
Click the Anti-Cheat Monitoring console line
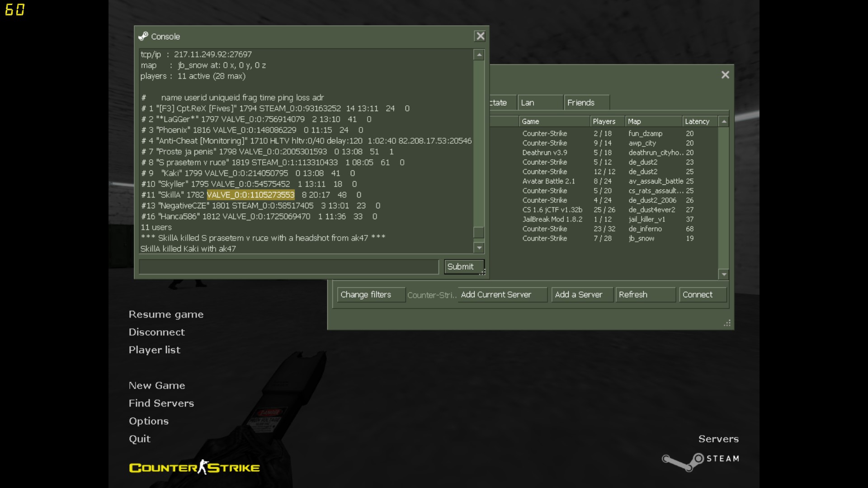(x=307, y=141)
